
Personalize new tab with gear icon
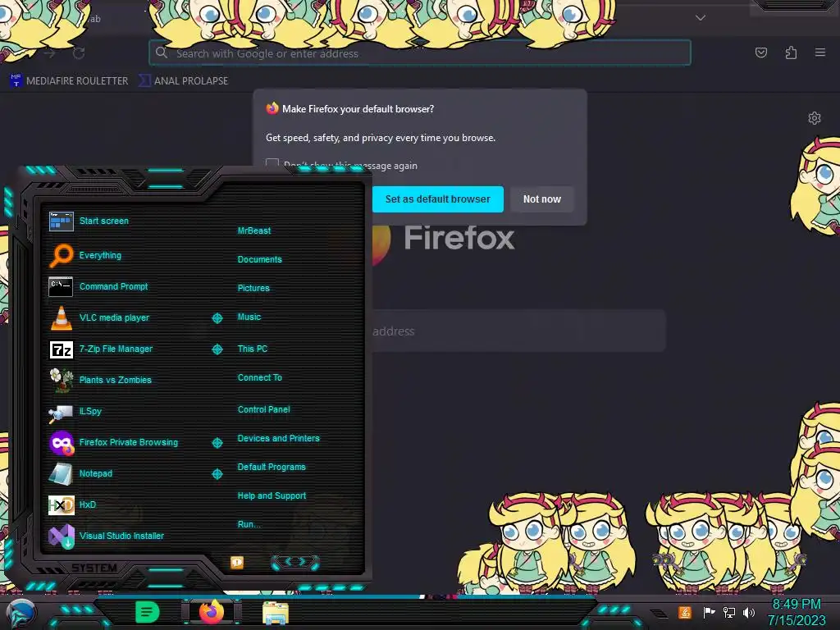point(815,118)
